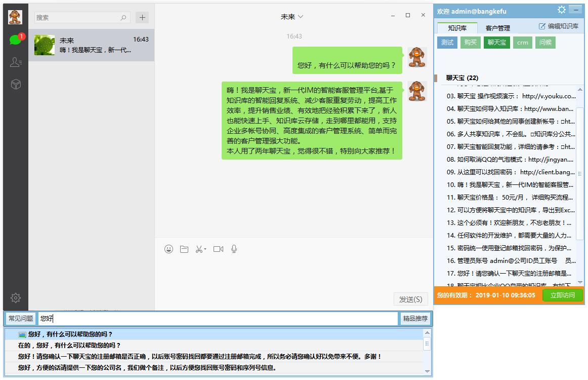
Task: Open the chats icon with unread badge
Action: click(x=16, y=39)
